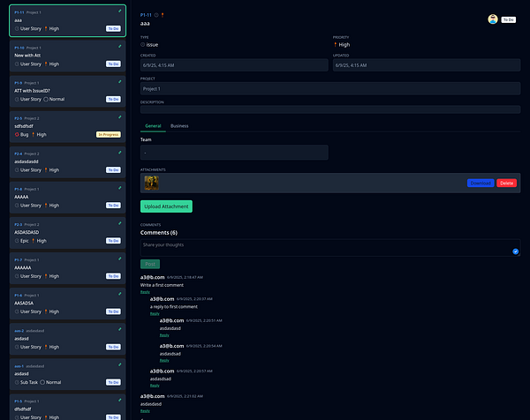Open the To Do status on aas-1 card
530x420 pixels.
(x=113, y=382)
